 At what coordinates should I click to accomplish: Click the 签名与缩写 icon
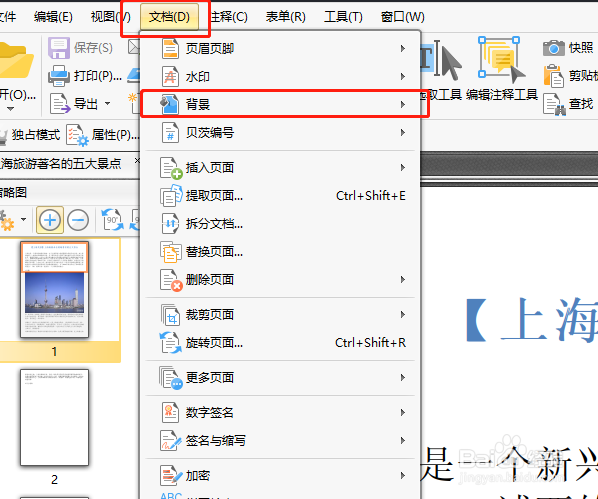pos(170,441)
